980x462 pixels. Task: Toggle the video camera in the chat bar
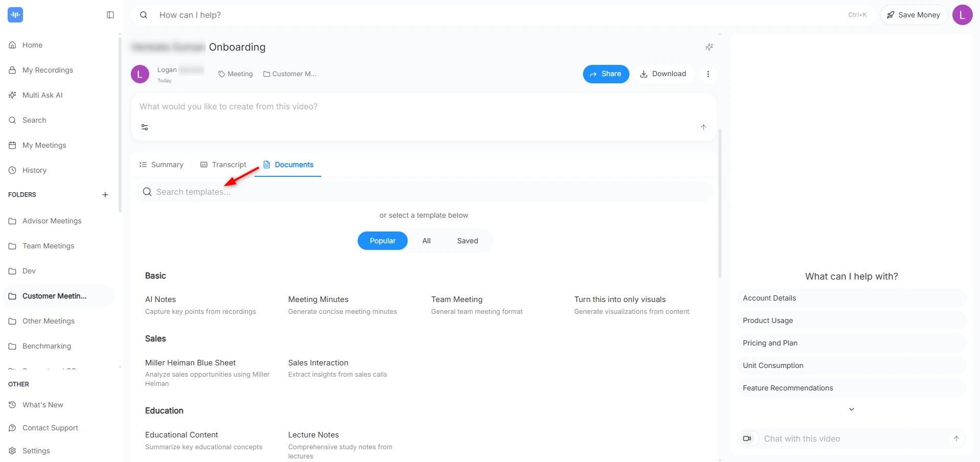pyautogui.click(x=748, y=438)
